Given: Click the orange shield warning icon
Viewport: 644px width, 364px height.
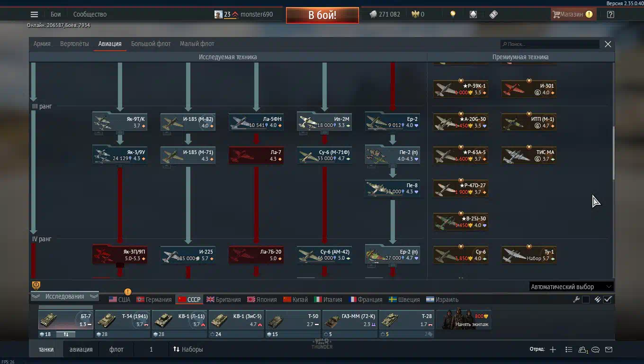Looking at the screenshot, I should tap(36, 285).
